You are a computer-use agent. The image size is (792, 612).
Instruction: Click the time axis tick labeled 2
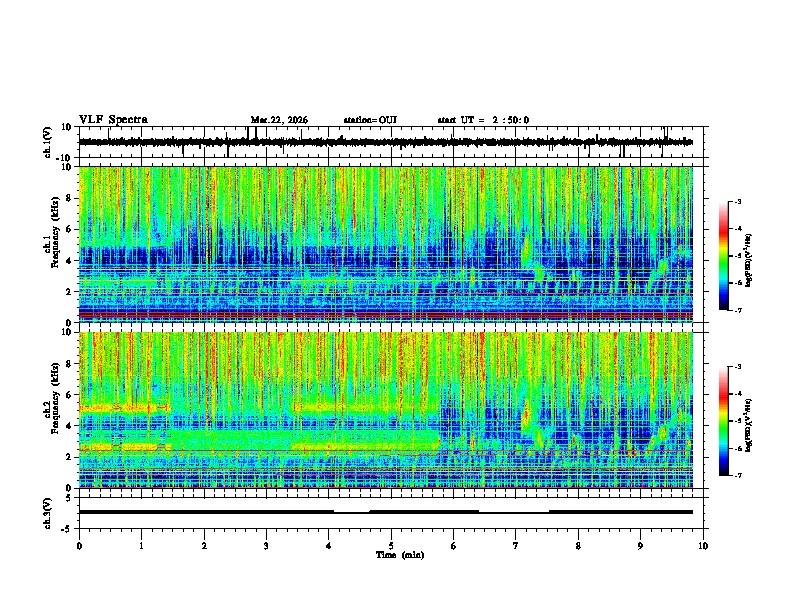[204, 546]
